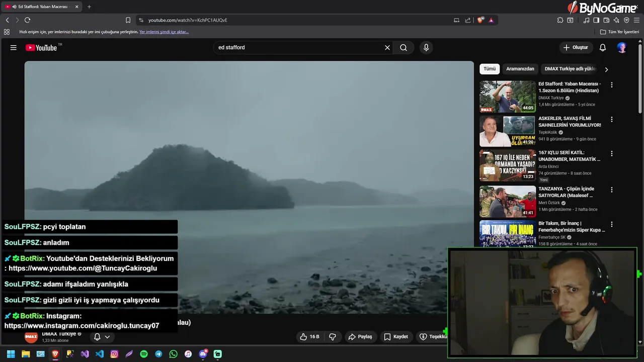Save the video using Kaydet
This screenshot has height=362, width=644.
396,337
